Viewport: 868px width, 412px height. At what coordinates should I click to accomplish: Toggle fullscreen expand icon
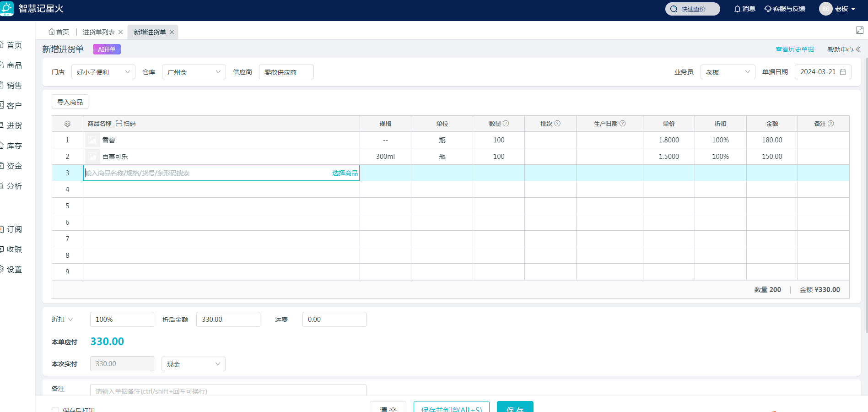(x=859, y=30)
